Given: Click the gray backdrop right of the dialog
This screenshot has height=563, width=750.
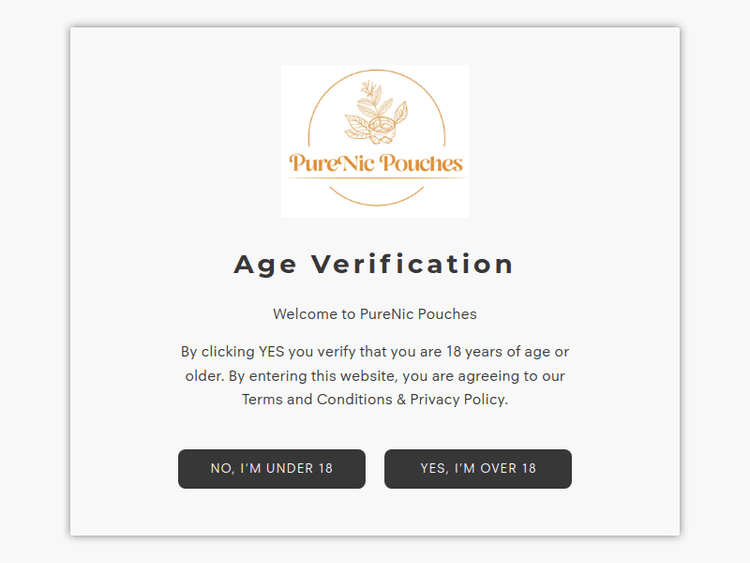Looking at the screenshot, I should (715, 281).
